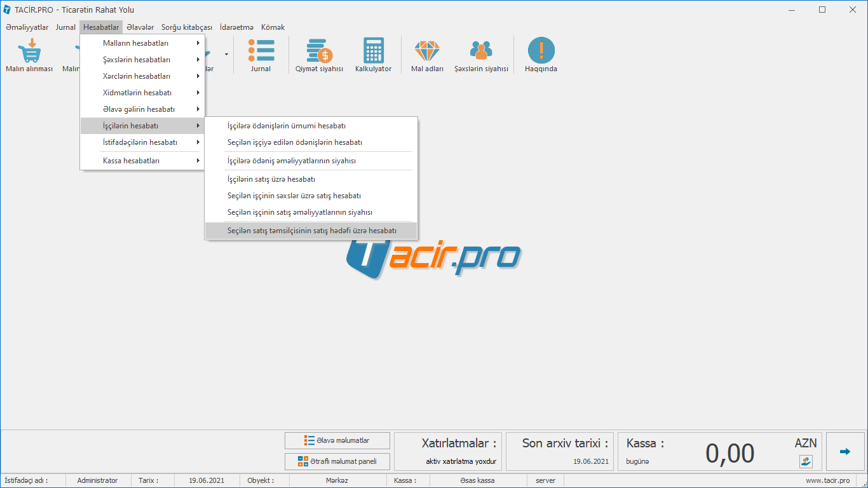The height and width of the screenshot is (488, 868).
Task: Open Qiymət siyahısı price list icon
Action: 319,51
